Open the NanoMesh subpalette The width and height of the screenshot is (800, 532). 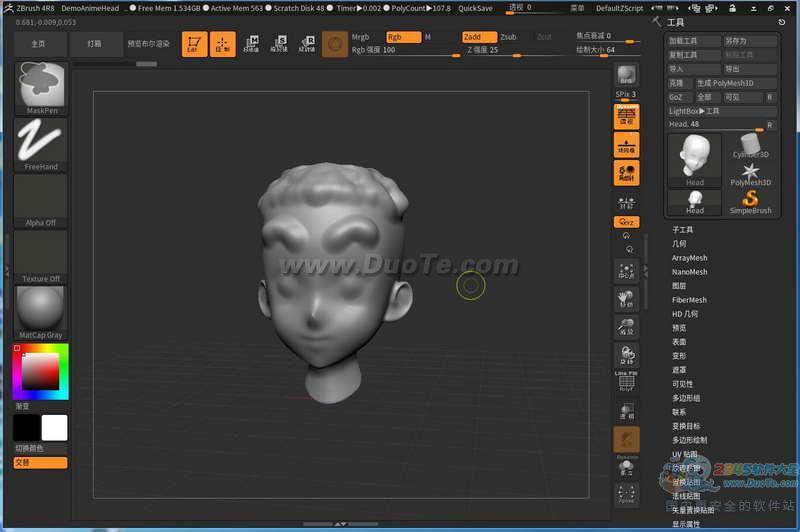coord(689,272)
